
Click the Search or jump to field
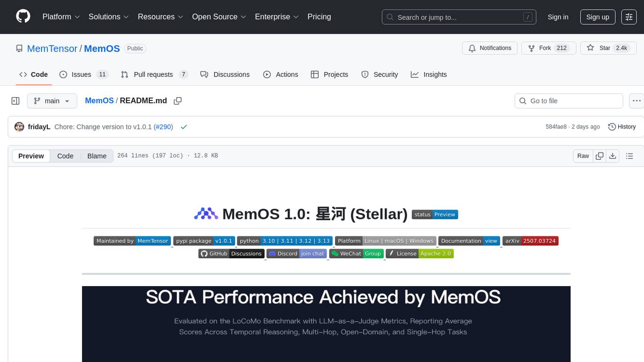point(459,17)
